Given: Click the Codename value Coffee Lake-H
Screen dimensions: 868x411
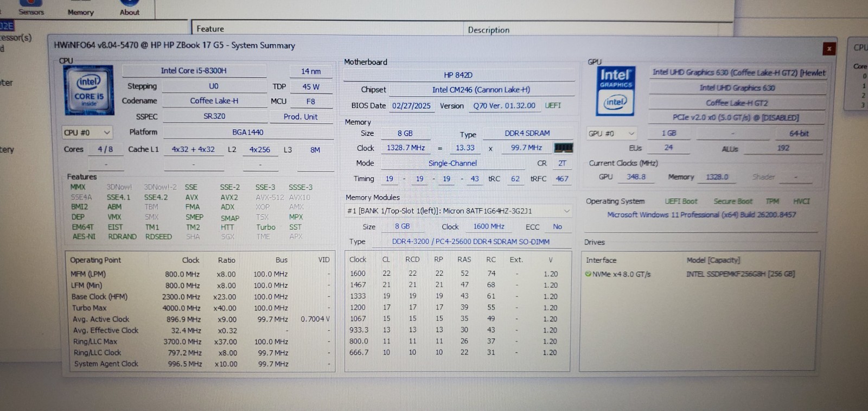Looking at the screenshot, I should [x=214, y=100].
